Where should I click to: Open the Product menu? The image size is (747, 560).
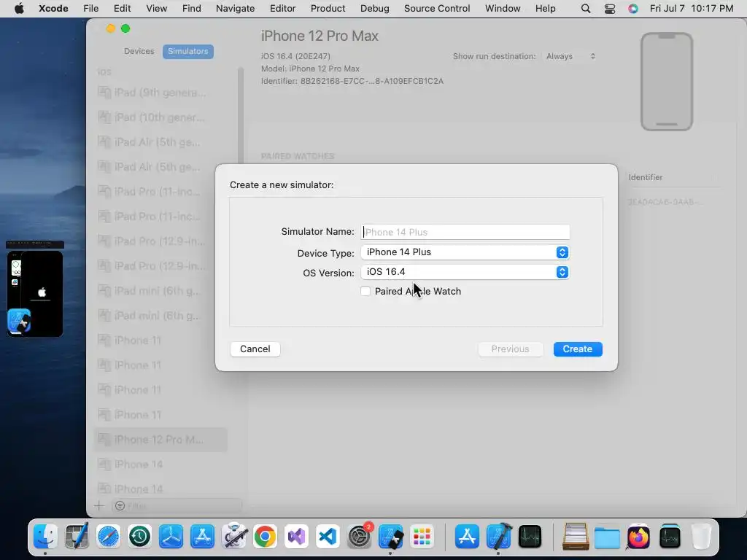(x=328, y=9)
